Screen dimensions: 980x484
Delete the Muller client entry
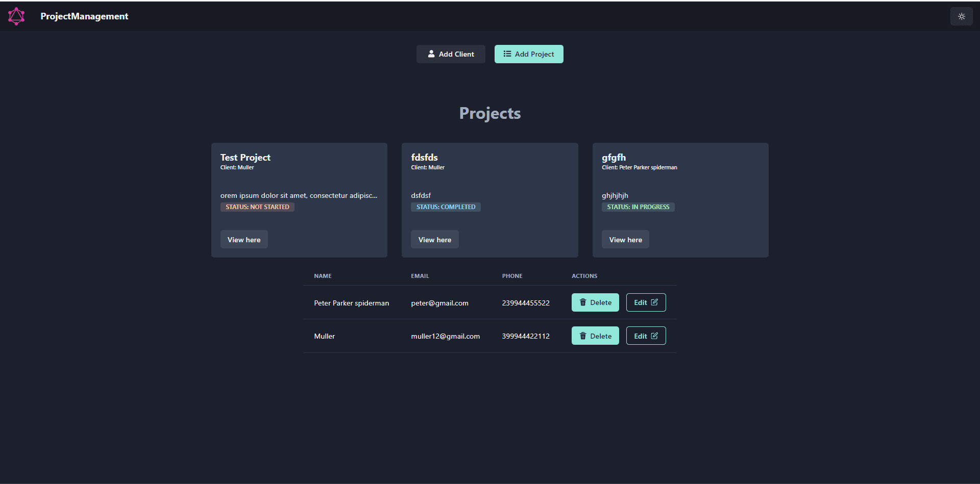coord(595,336)
